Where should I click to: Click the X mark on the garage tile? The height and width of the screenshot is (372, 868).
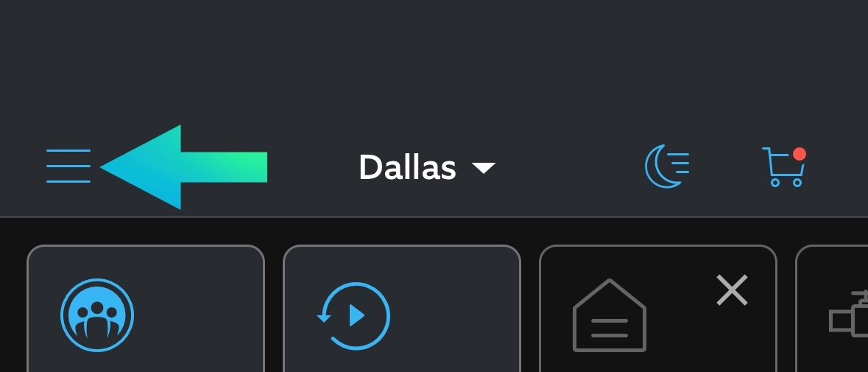(x=732, y=290)
